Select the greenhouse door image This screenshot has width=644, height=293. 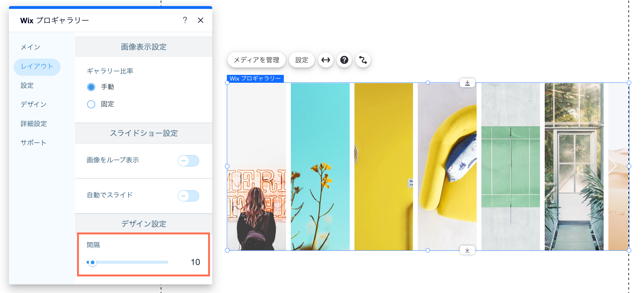(574, 167)
